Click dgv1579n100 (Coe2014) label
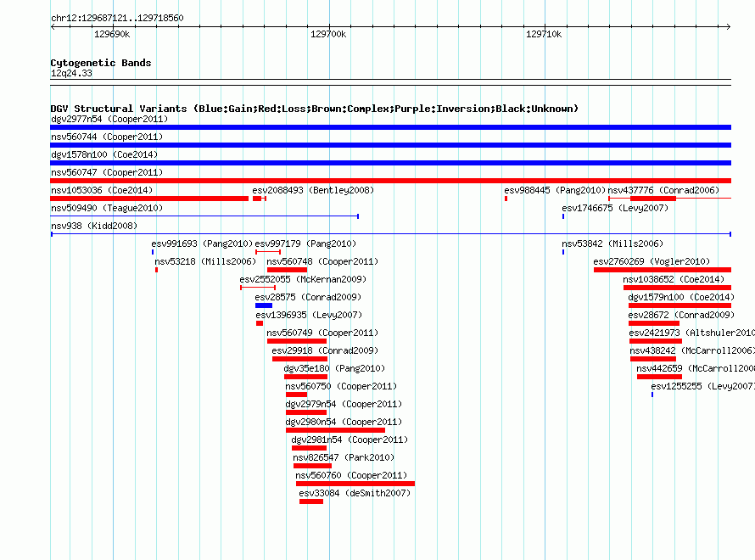755x560 pixels. (681, 297)
